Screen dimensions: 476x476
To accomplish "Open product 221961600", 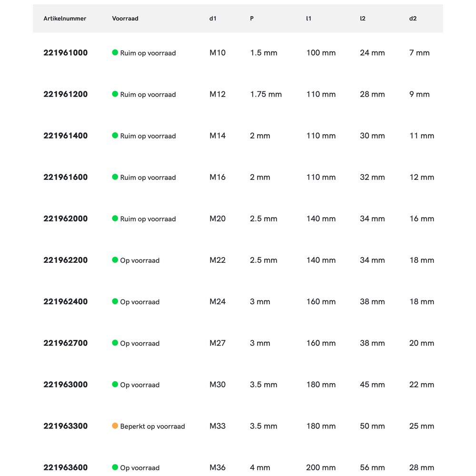I will click(66, 177).
